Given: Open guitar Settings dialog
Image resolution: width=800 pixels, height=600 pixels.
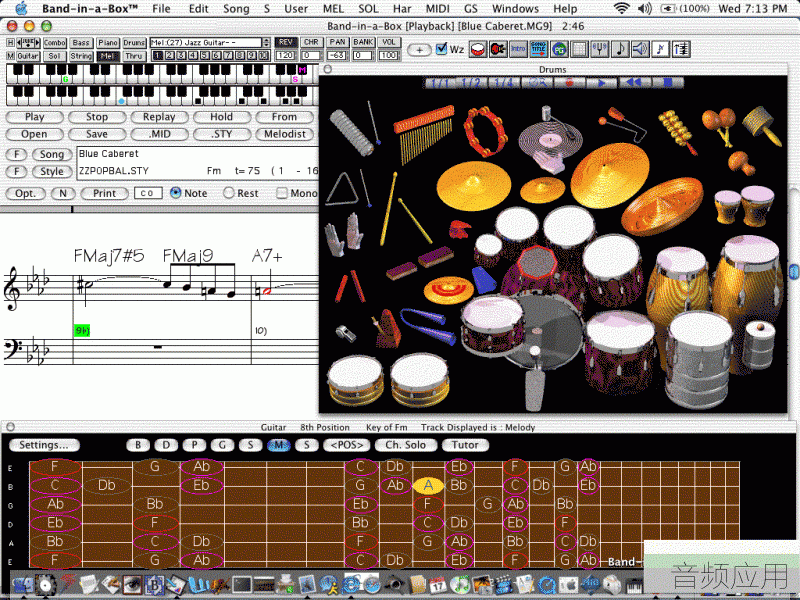Looking at the screenshot, I should pos(44,445).
